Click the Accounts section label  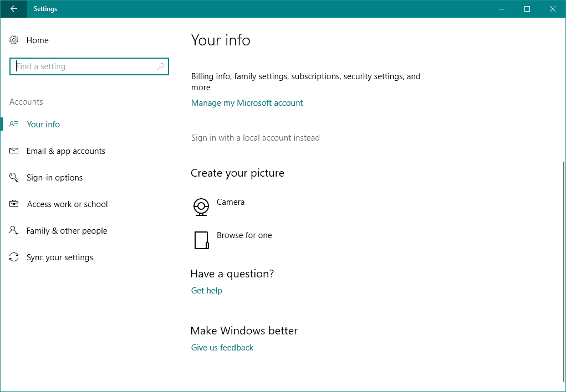click(27, 102)
